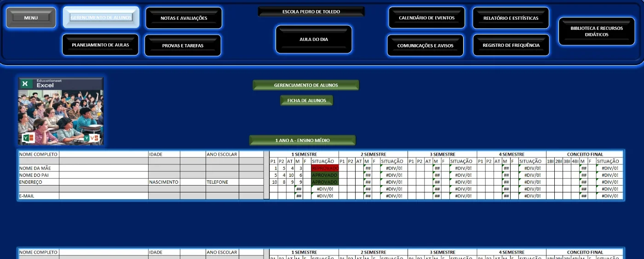Open the MENU button
Screen dimensions: 644x259
tap(31, 17)
